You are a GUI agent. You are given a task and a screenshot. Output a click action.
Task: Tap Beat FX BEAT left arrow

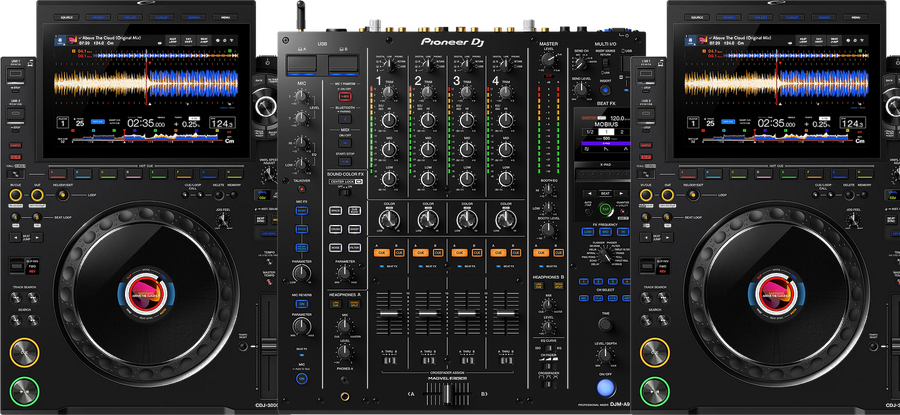coord(592,193)
